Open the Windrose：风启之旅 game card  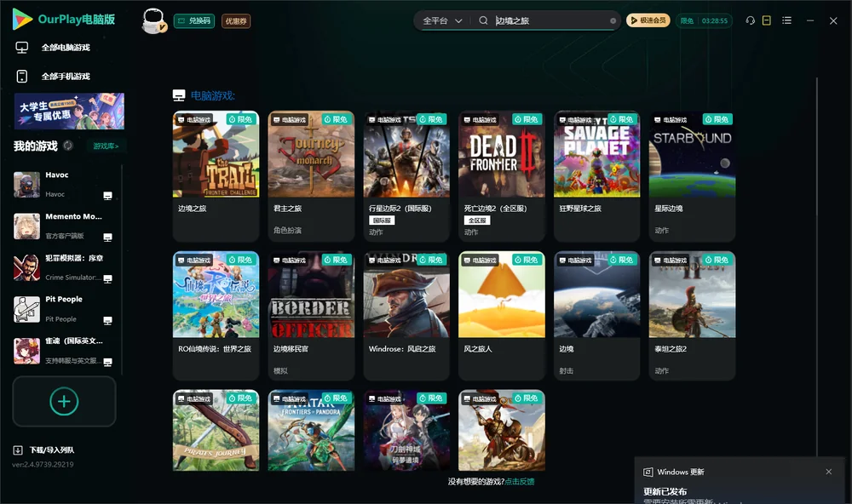coord(406,315)
